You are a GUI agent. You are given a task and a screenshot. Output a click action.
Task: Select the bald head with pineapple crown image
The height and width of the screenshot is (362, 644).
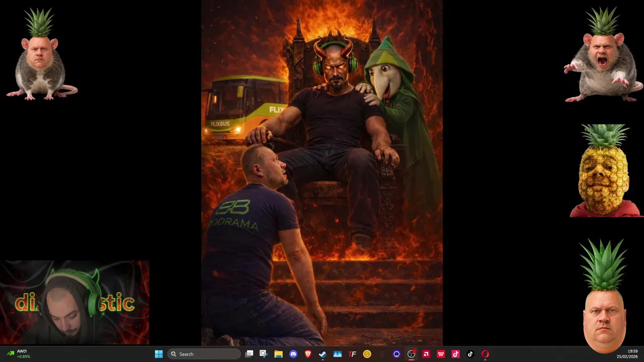pyautogui.click(x=604, y=296)
